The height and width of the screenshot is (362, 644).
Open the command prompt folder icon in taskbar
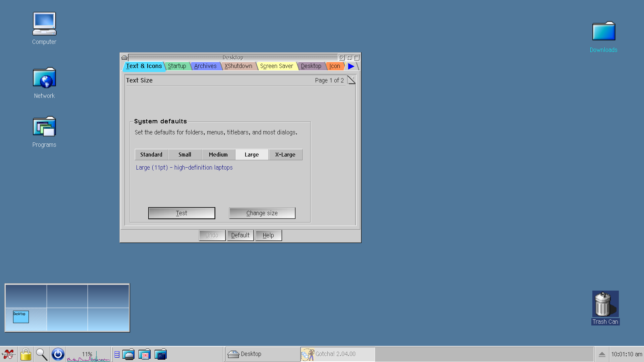click(x=161, y=354)
